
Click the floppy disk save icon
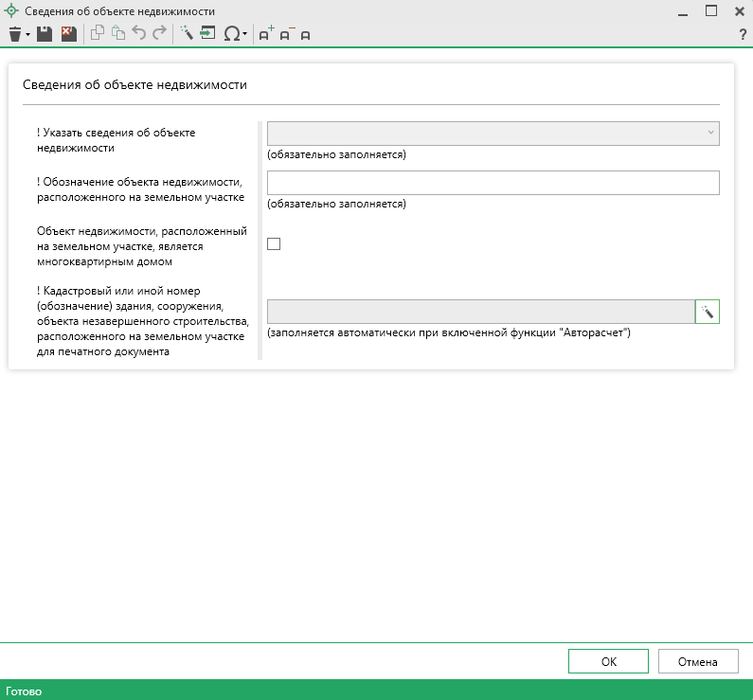click(x=45, y=34)
